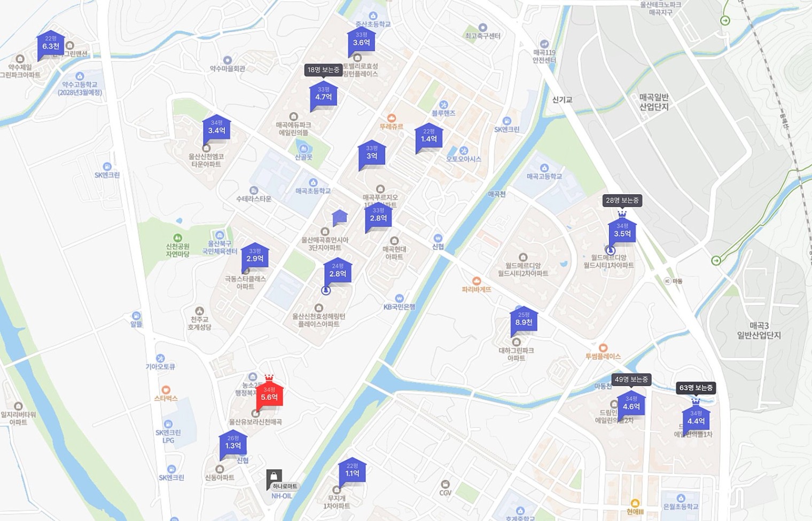Select the 매곡일반산업단지 label
812x521 pixels.
[x=654, y=102]
